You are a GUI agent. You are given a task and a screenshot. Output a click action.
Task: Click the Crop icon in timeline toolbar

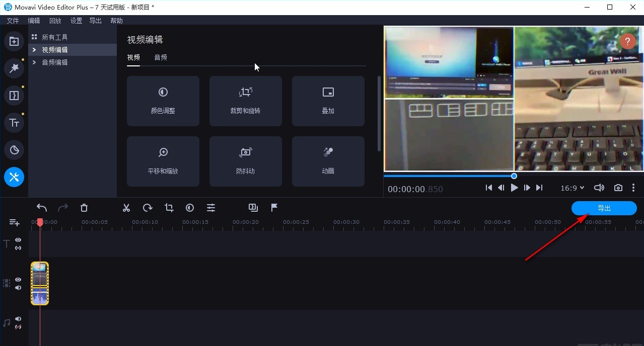(x=169, y=208)
